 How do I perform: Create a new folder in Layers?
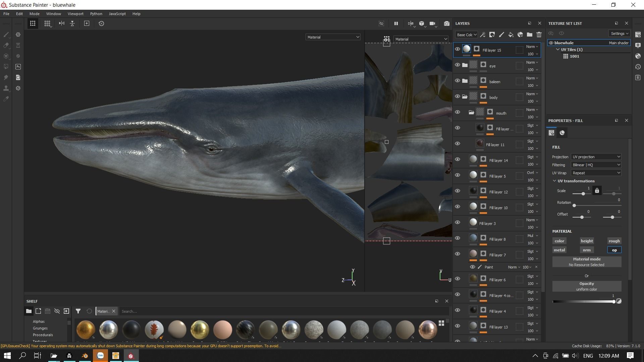[530, 35]
